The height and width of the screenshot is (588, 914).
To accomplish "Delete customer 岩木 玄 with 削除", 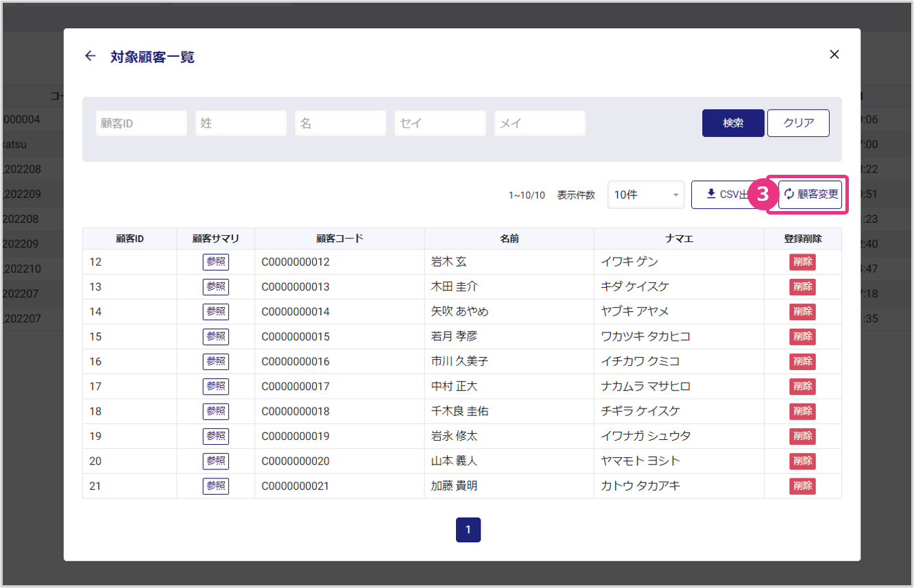I will click(802, 262).
